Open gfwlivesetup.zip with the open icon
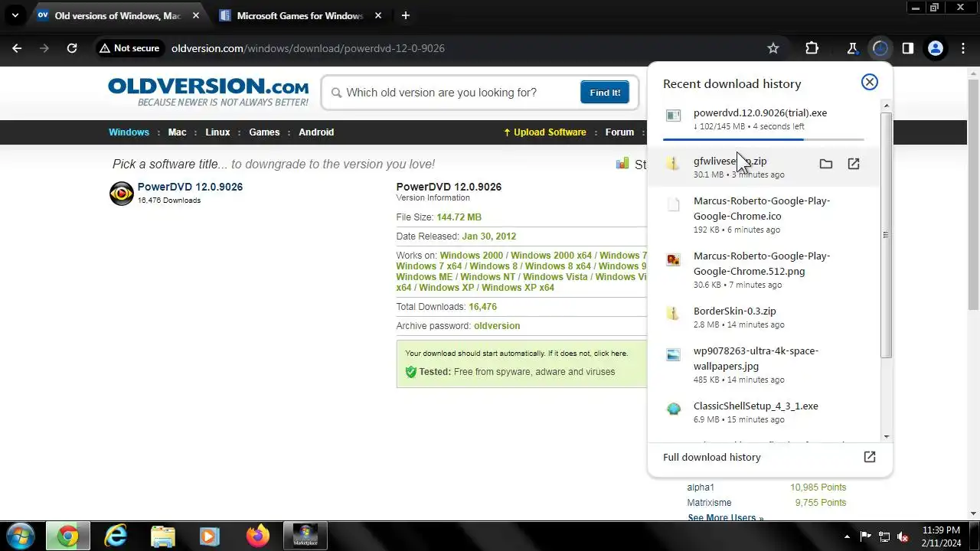This screenshot has height=551, width=980. coord(854,164)
